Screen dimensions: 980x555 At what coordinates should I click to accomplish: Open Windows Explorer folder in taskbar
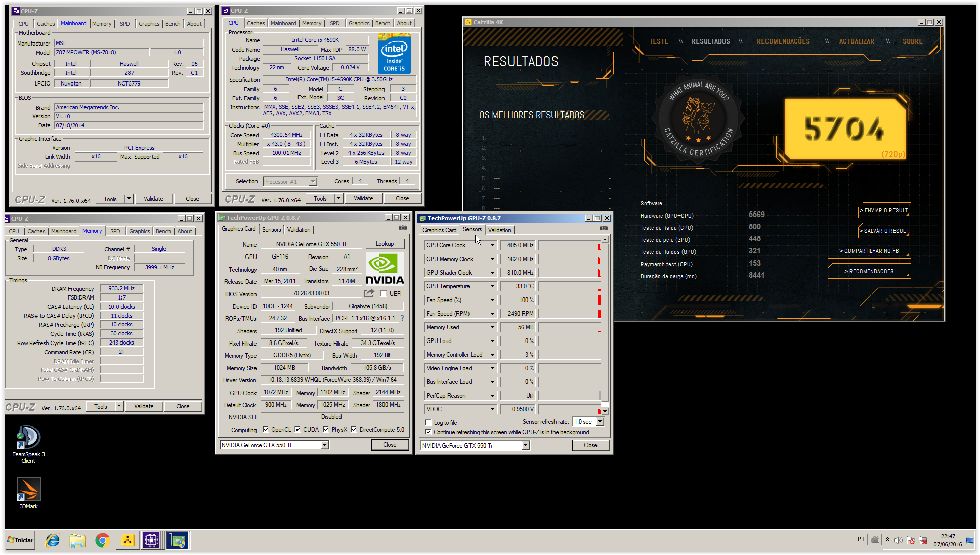click(x=77, y=540)
